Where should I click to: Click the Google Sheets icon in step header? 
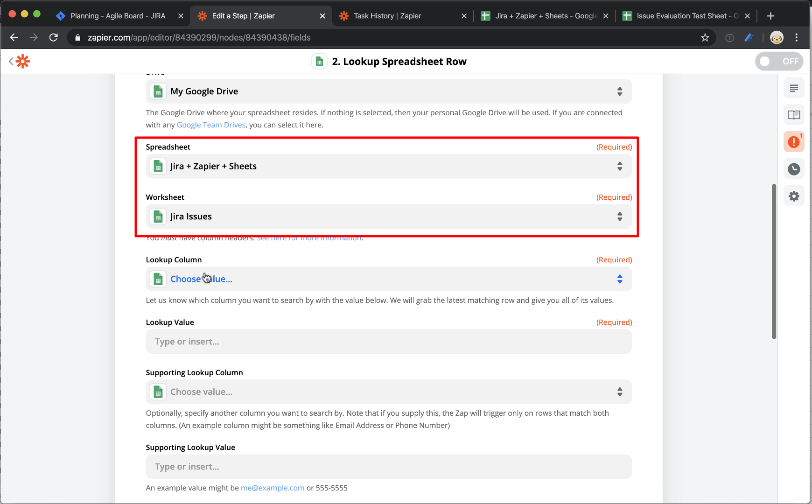tap(319, 61)
